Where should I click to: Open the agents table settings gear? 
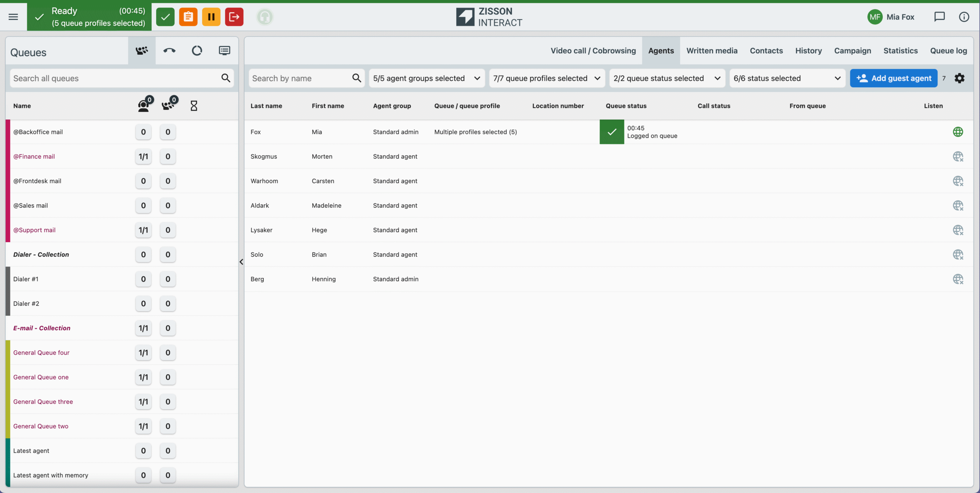(x=959, y=79)
